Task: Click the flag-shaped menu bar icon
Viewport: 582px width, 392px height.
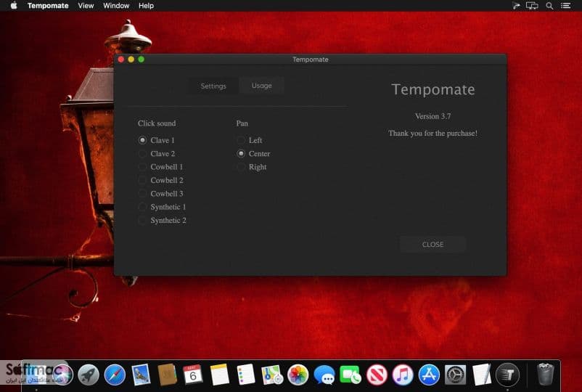Action: (x=516, y=6)
